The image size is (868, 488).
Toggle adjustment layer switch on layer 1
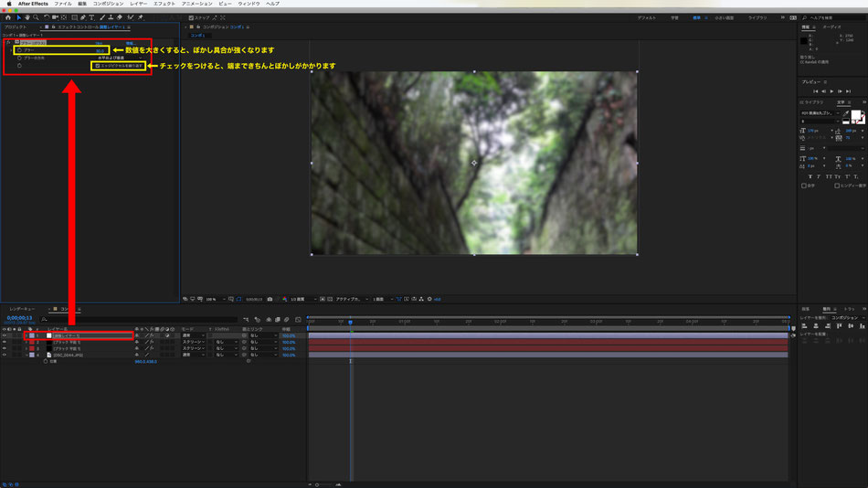(167, 335)
